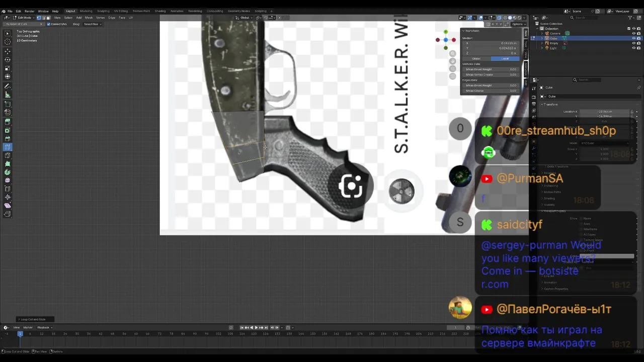Viewport: 644px width, 362px height.
Task: Open the Tool tab in properties editor
Action: pyautogui.click(x=534, y=89)
